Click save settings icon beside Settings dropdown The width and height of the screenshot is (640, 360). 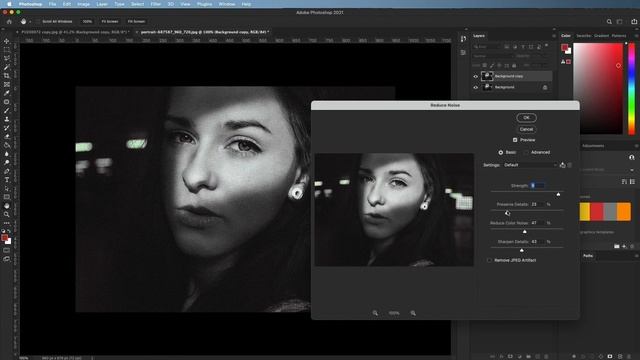click(x=563, y=165)
